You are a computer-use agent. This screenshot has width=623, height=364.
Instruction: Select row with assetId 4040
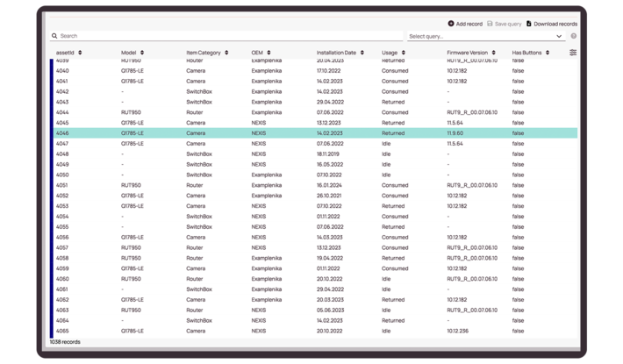point(316,71)
